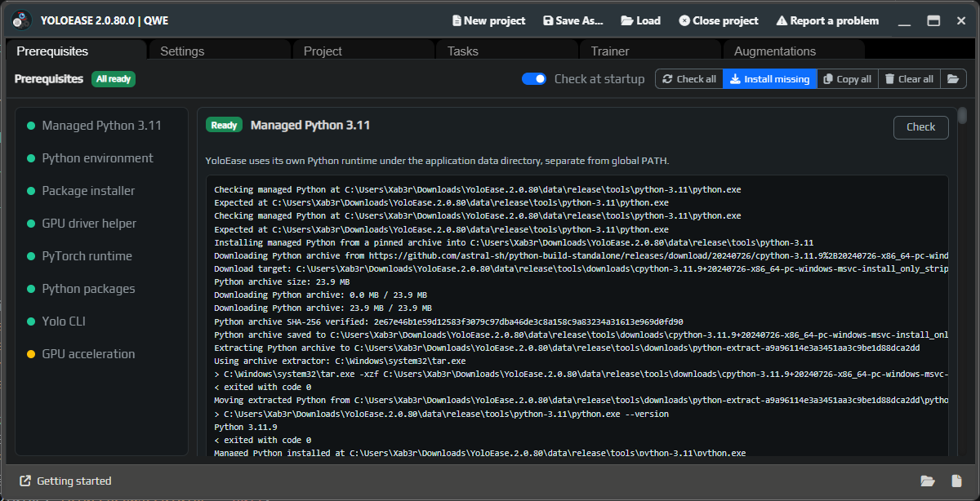Click the 'YoloEase uses its own Python runtime' description
980x501 pixels.
pos(437,161)
